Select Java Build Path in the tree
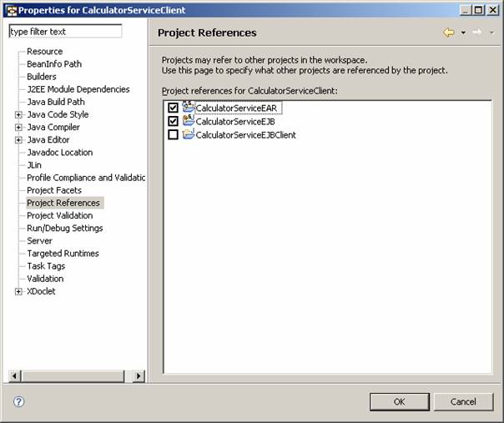504x423 pixels. pos(55,102)
